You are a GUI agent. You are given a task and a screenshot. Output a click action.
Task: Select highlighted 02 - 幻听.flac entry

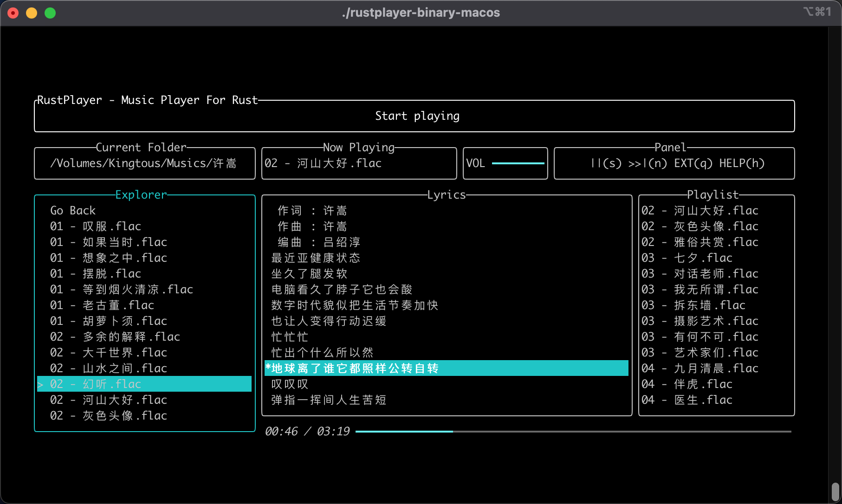(x=96, y=384)
